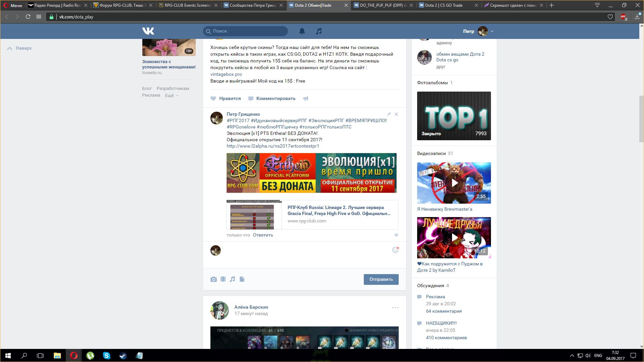Viewport: 644px width, 362px height.
Task: Click the Алёна Барских author name
Action: coord(251,307)
